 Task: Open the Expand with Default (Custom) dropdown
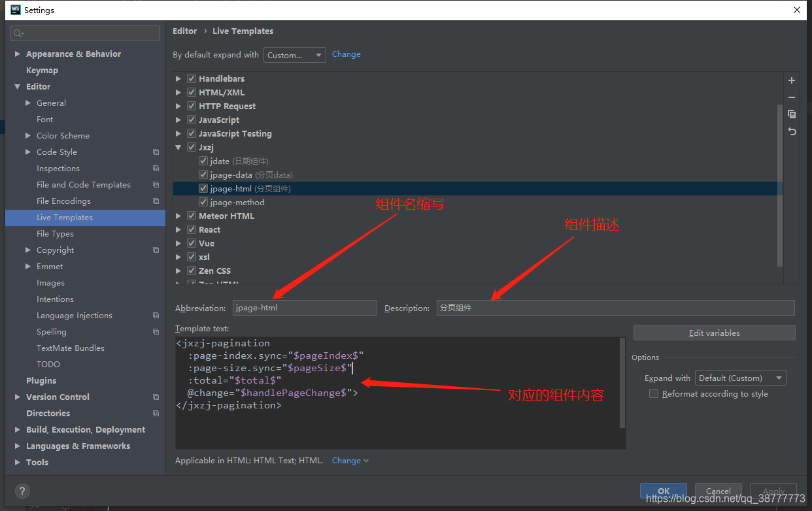point(741,378)
